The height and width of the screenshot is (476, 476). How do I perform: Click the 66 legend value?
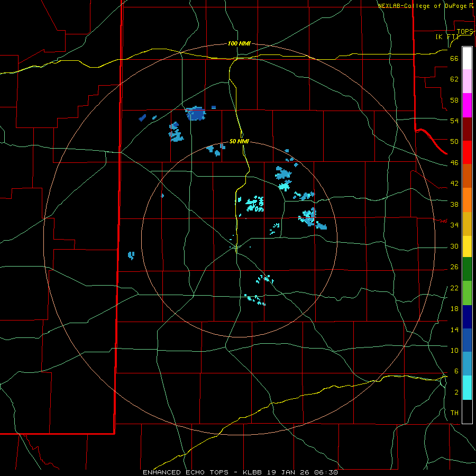(x=454, y=59)
